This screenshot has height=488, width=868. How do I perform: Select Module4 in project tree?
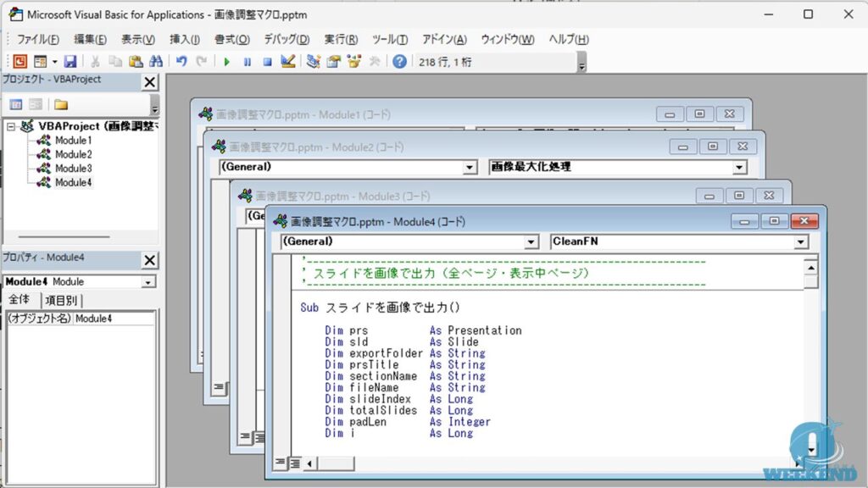pos(73,183)
